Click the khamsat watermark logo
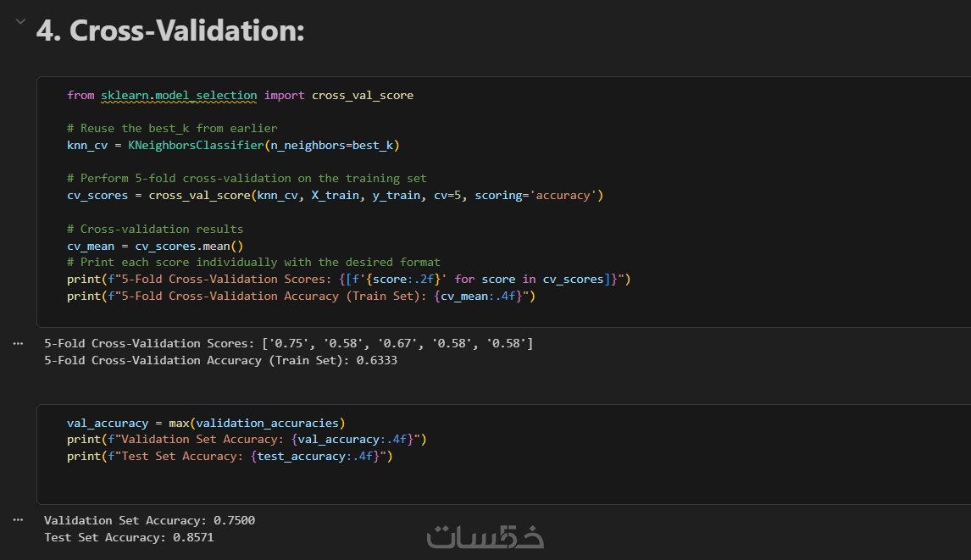 coord(485,536)
